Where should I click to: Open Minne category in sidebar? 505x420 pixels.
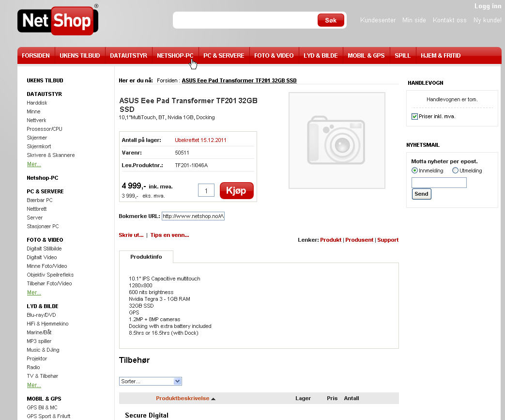[33, 111]
